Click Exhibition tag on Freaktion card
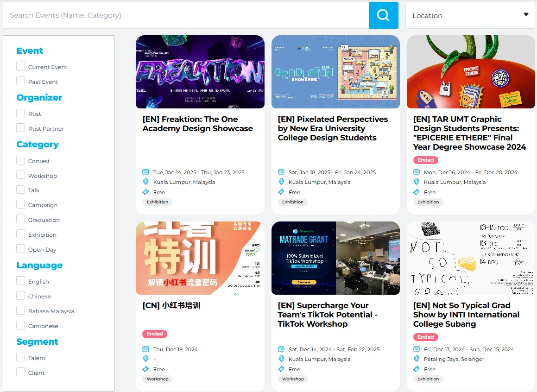 tap(158, 202)
